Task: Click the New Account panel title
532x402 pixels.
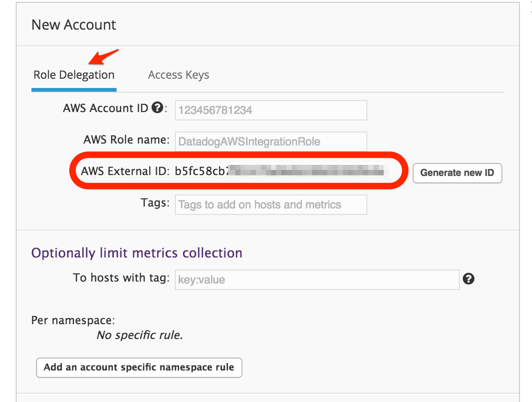Action: (x=73, y=25)
